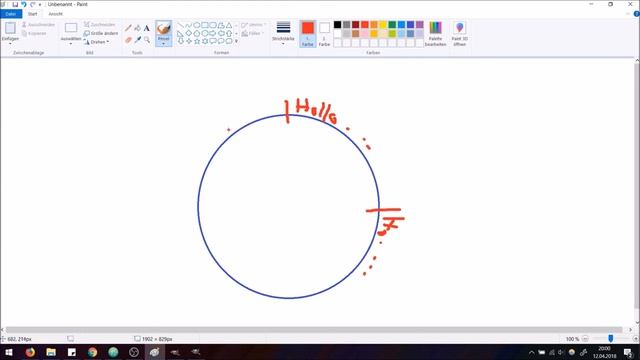The width and height of the screenshot is (640, 360).
Task: Click zoom out minus button in status bar
Action: point(585,339)
